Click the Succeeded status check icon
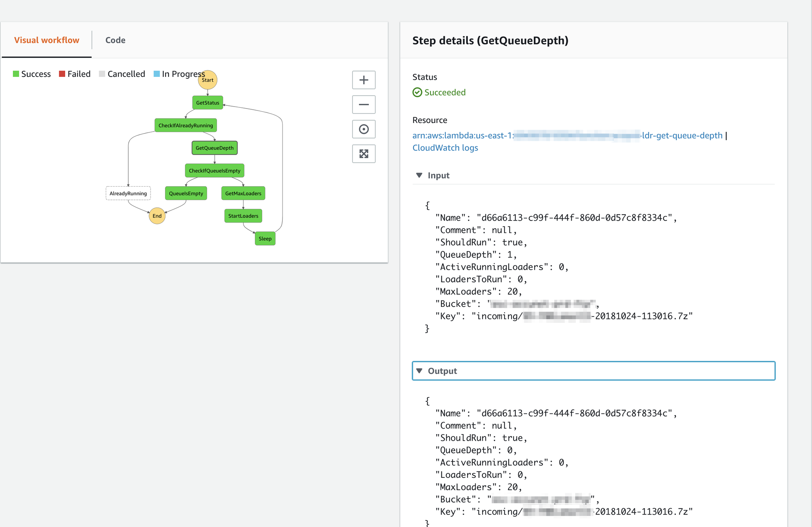Screen dimensions: 812x527 [x=417, y=93]
